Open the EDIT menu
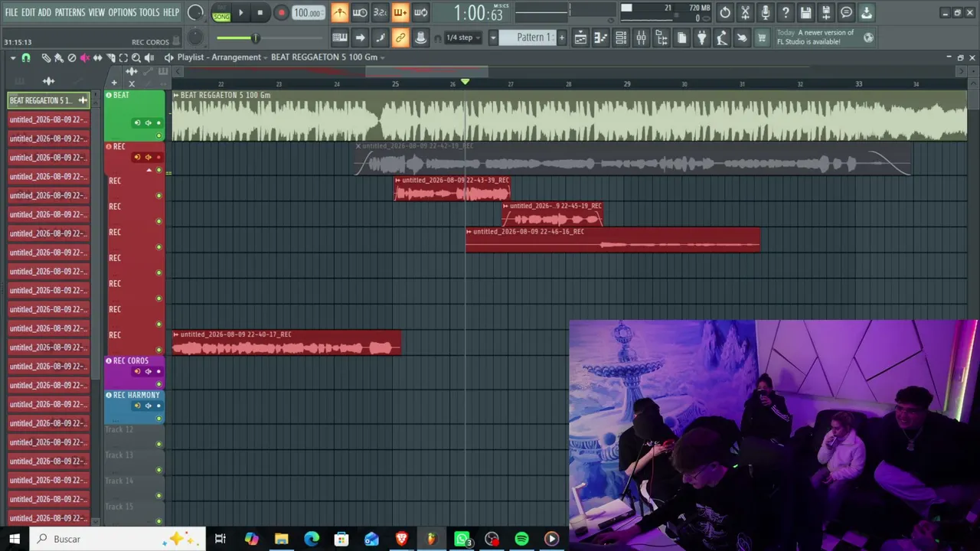This screenshot has width=980, height=551. click(28, 12)
